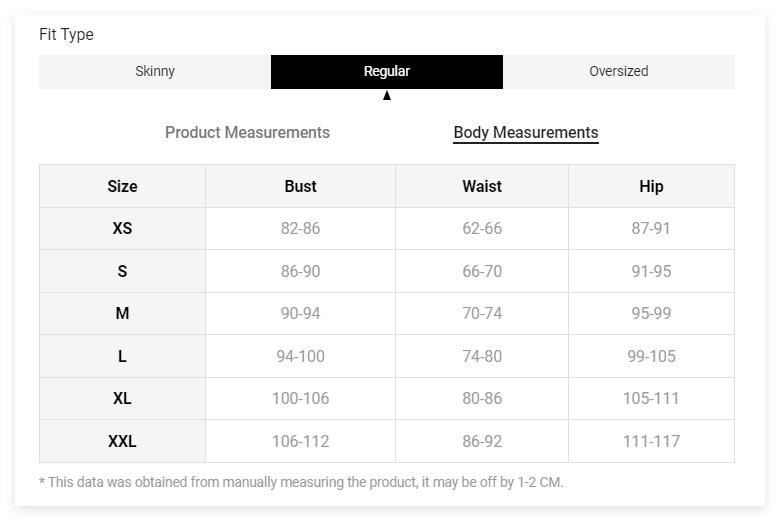The width and height of the screenshot is (780, 521).
Task: Click the Hip column header
Action: point(651,186)
